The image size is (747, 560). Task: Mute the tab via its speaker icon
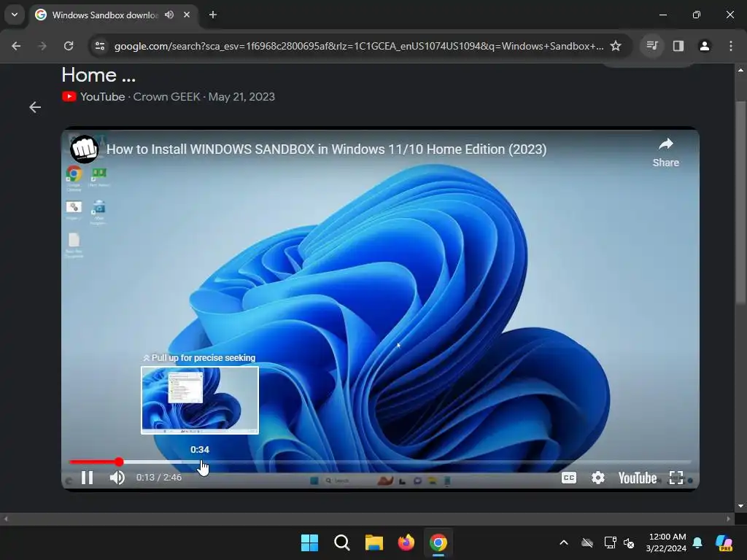(169, 15)
